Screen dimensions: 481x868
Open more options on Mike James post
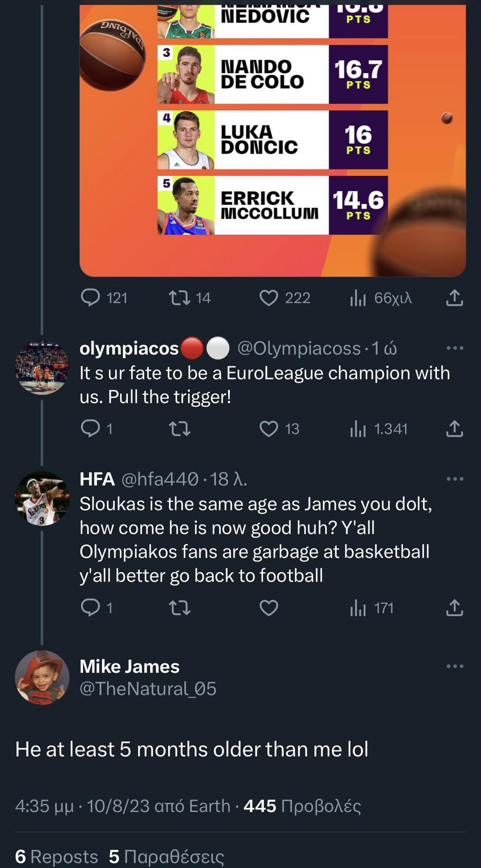coord(455,667)
